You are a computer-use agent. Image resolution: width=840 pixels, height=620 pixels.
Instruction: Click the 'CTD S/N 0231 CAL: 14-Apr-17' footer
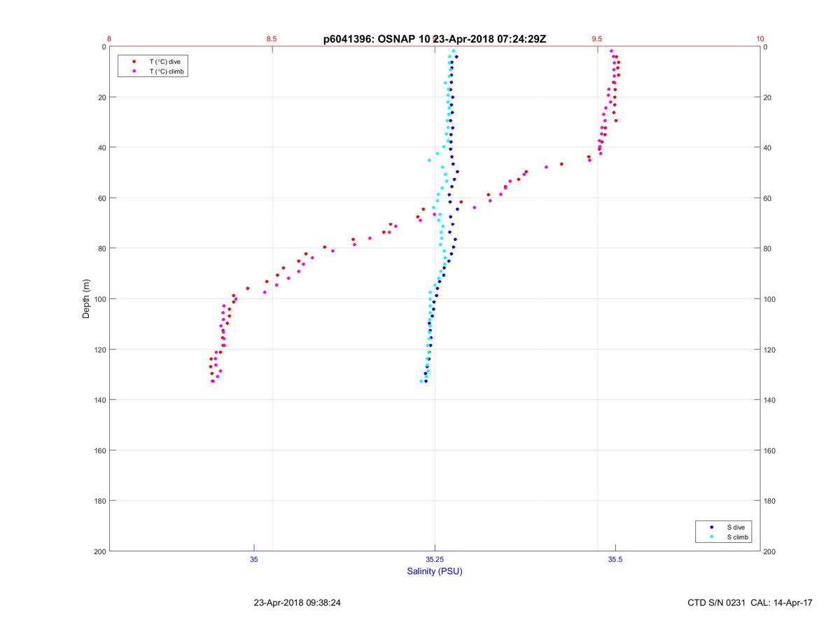pos(750,602)
